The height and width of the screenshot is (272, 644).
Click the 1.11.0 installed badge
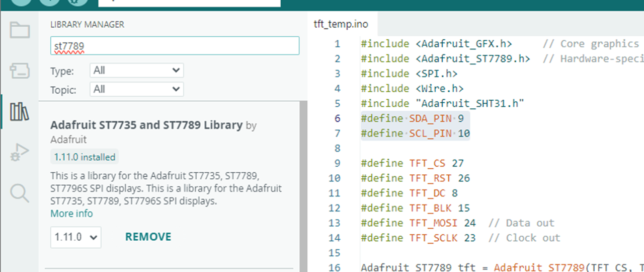[85, 157]
